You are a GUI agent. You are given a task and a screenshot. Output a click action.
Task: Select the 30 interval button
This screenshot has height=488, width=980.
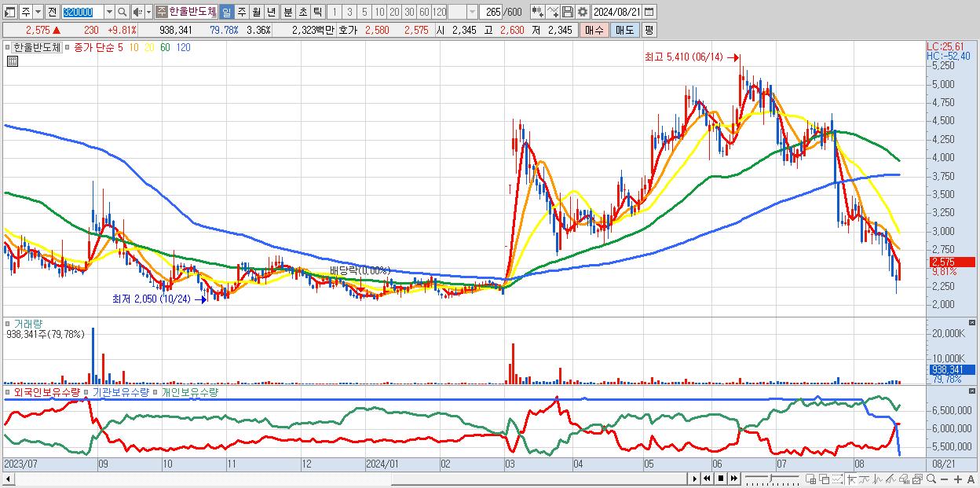pos(409,12)
